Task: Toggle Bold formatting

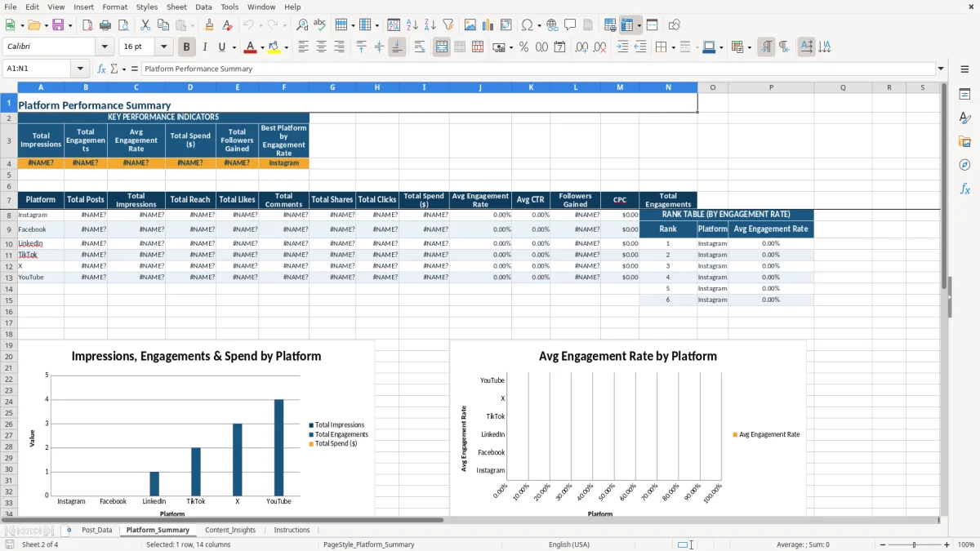Action: (x=187, y=47)
